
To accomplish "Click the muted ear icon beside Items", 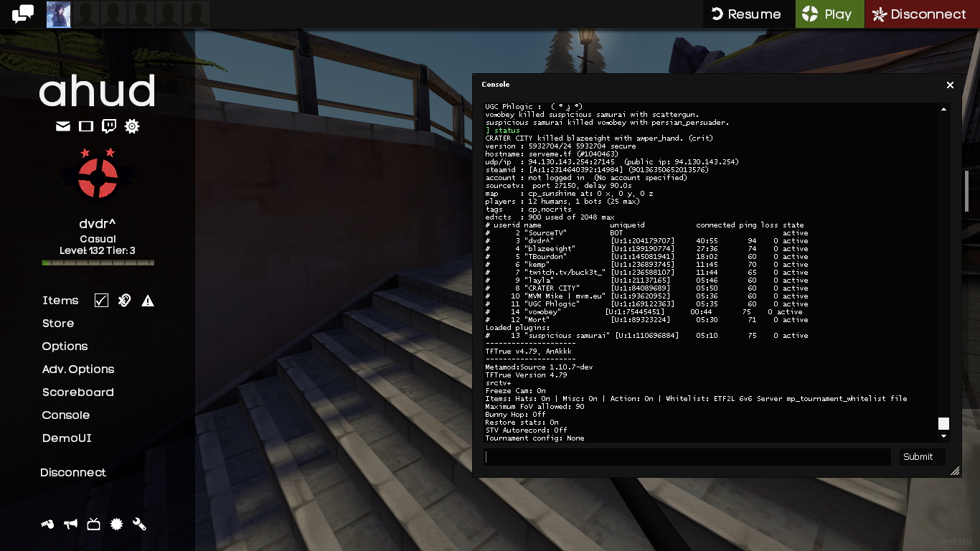I will pos(125,301).
